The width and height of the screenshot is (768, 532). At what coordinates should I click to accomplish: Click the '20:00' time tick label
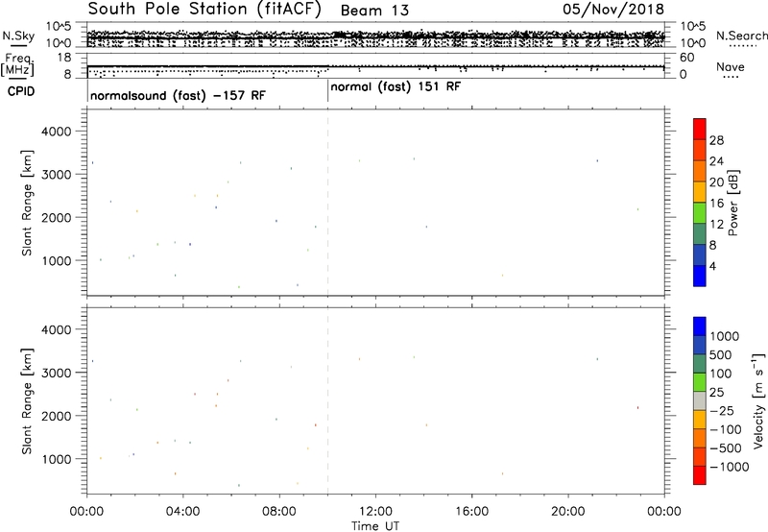click(x=568, y=512)
